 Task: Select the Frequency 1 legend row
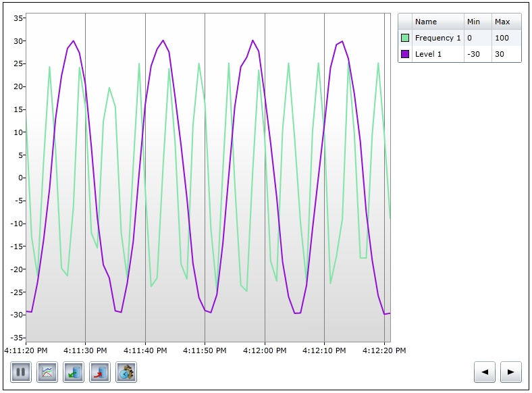pos(437,38)
